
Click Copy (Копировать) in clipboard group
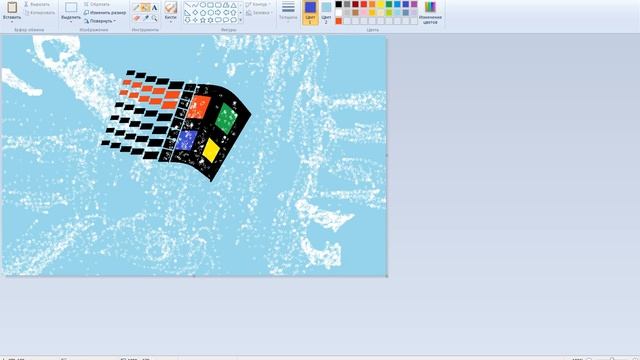[x=40, y=13]
